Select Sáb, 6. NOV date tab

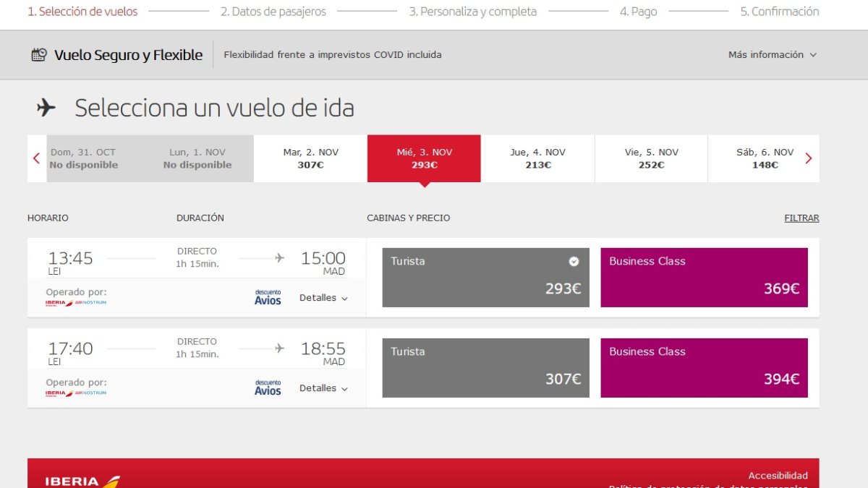[765, 158]
